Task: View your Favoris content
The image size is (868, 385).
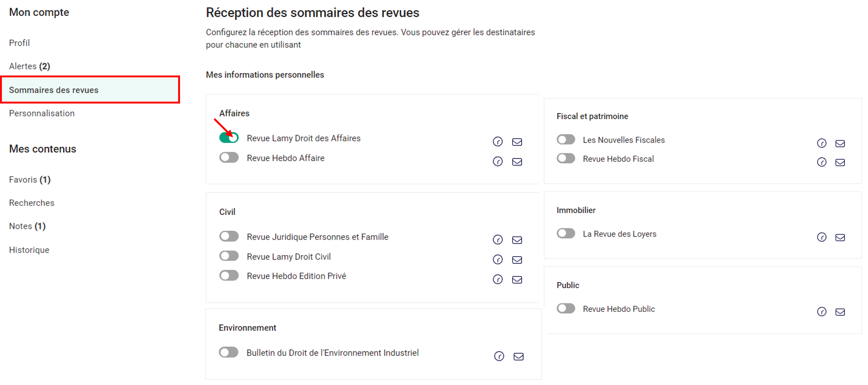Action: 30,179
